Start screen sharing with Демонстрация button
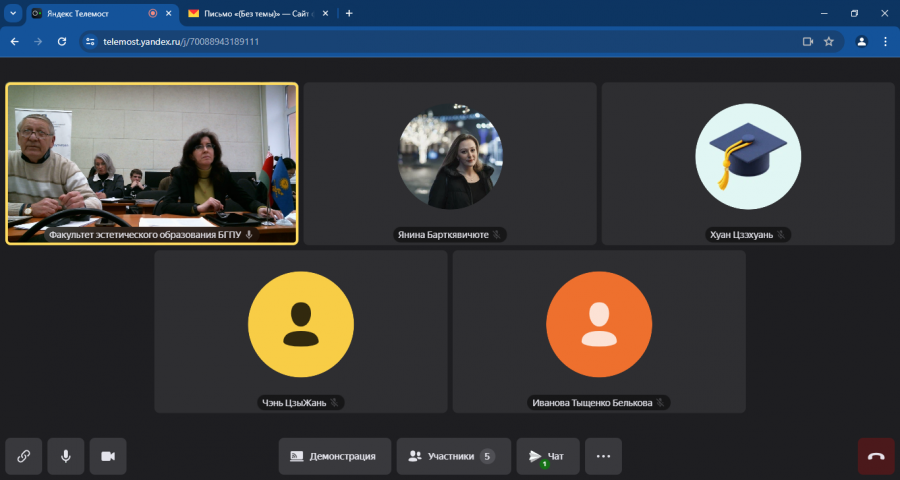 (x=335, y=456)
